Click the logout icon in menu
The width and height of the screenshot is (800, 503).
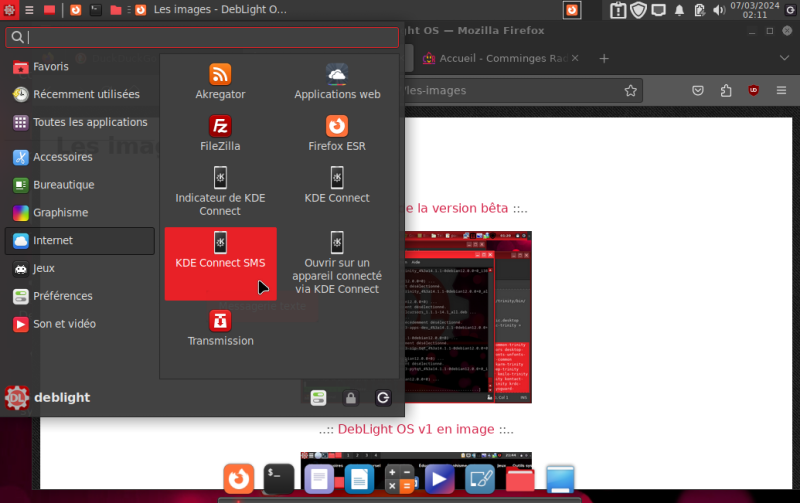point(383,398)
